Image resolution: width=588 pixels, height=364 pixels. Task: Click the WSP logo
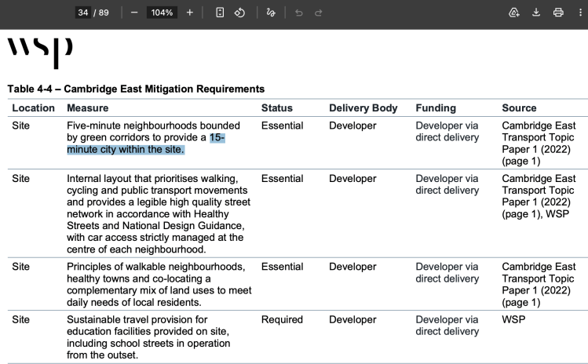[40, 53]
